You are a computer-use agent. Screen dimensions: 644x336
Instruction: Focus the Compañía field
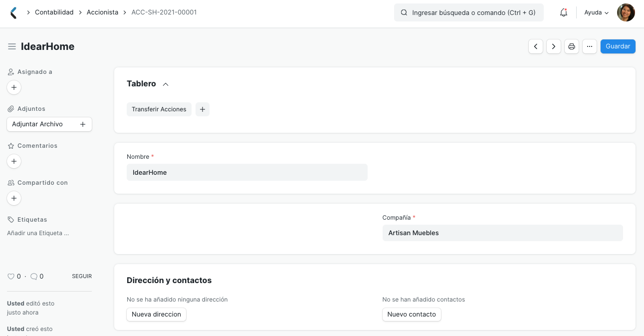[x=503, y=233]
